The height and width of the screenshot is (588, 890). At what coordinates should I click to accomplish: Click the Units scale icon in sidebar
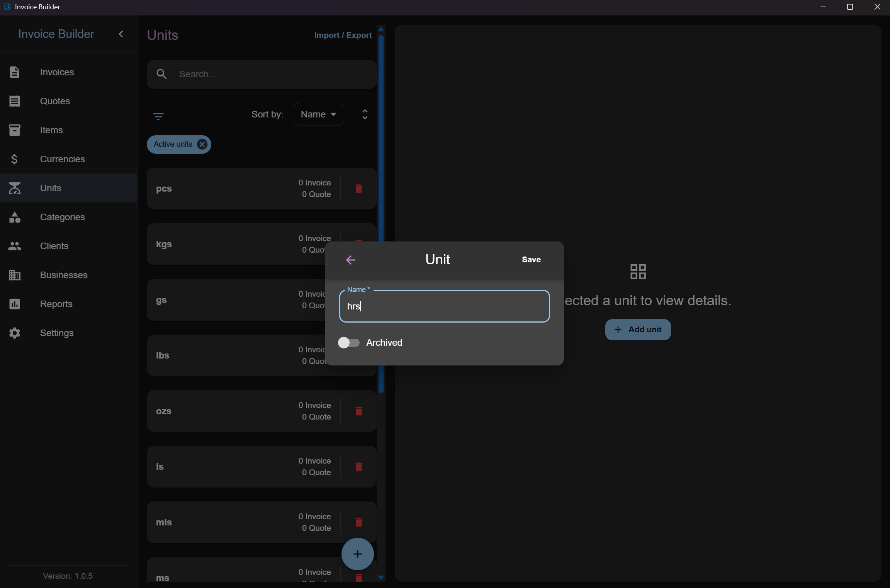click(x=15, y=188)
